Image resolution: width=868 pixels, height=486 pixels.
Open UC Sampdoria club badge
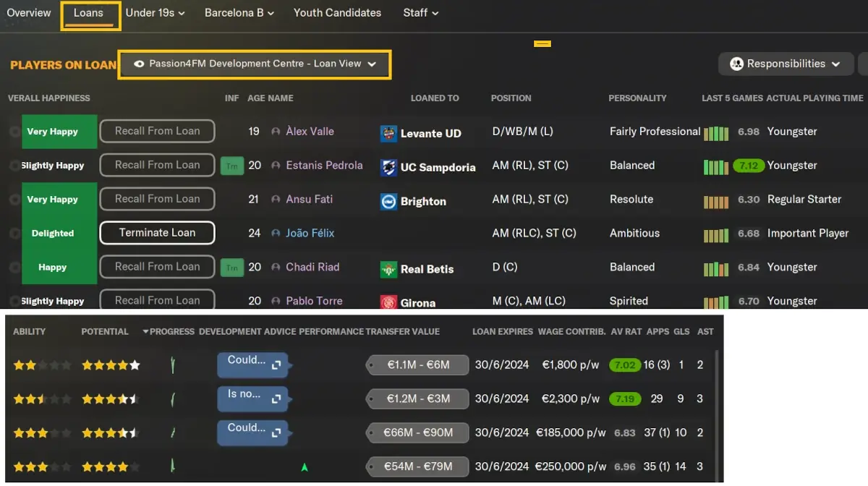(388, 167)
